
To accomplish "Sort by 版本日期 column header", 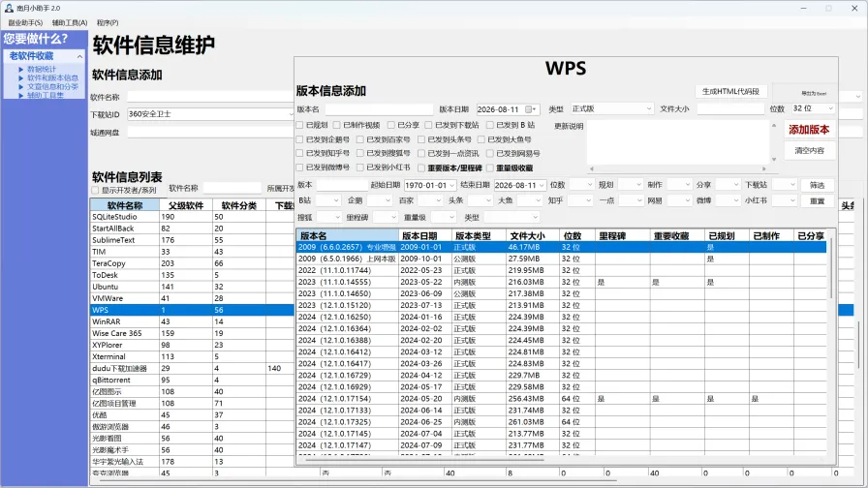I will [424, 235].
